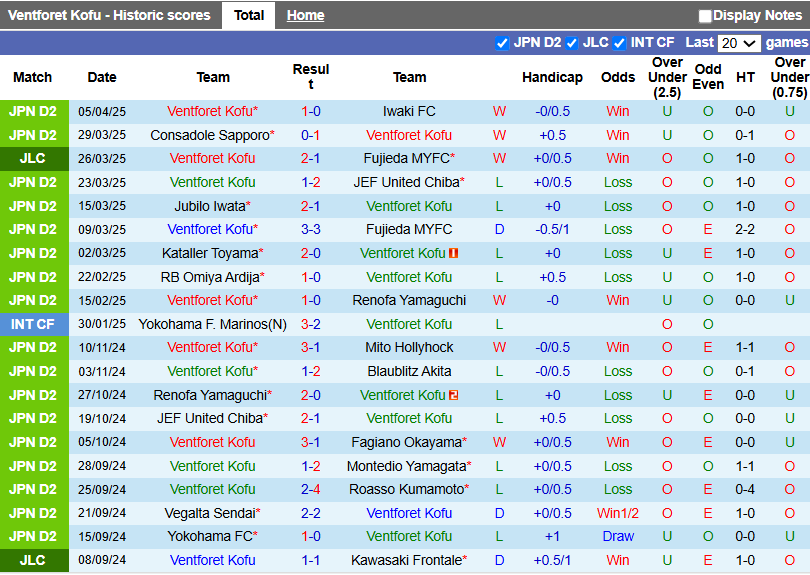
Task: Switch to the Total tab
Action: tap(248, 15)
